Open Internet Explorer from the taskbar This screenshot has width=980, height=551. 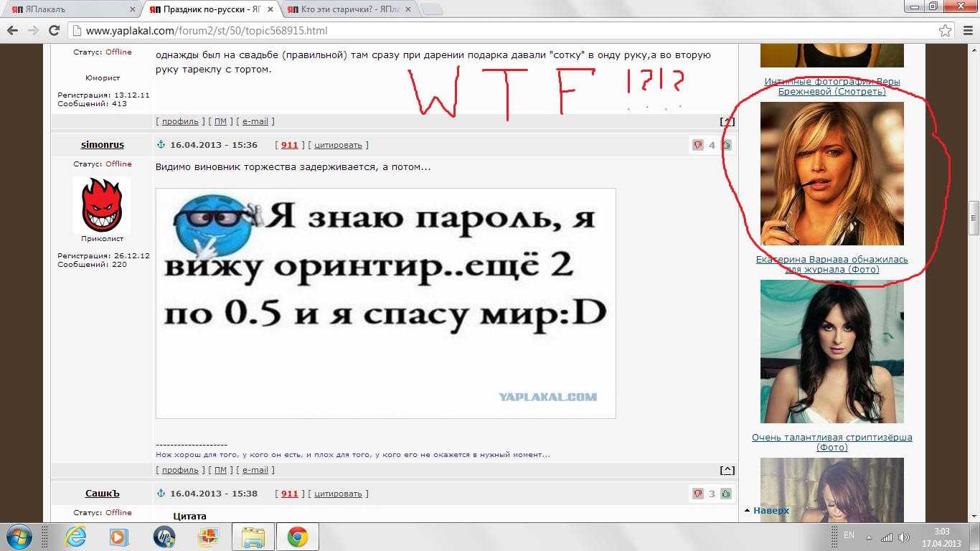[x=75, y=537]
